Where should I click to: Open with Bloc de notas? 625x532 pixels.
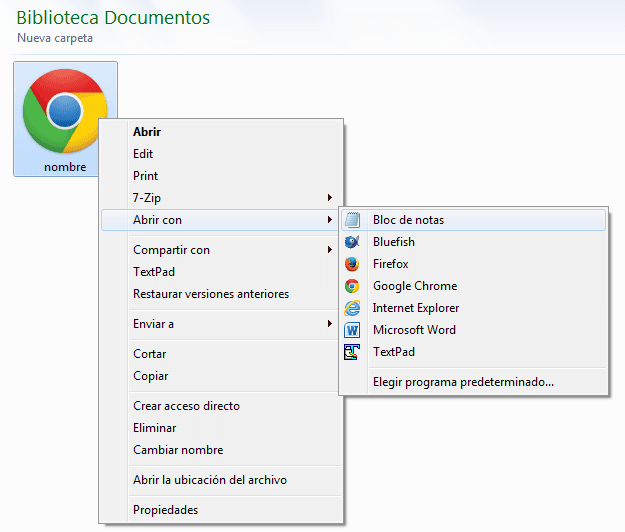coord(474,220)
